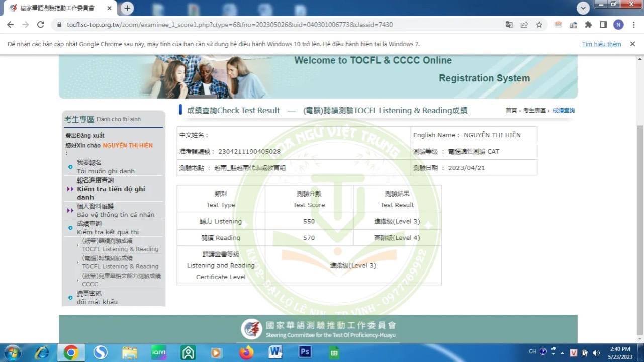The image size is (644, 362).
Task: Click the 成績查詢 breadcrumb link
Action: [564, 110]
